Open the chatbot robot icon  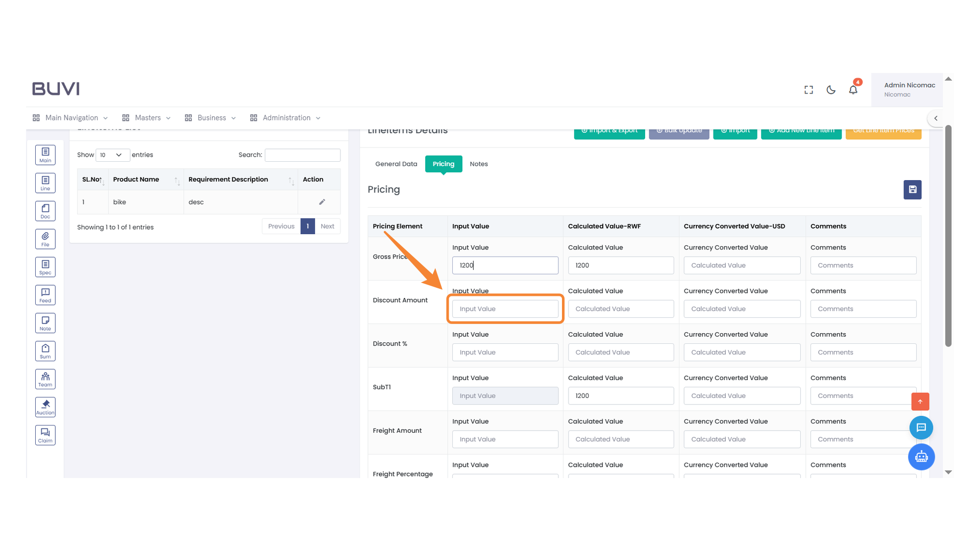[x=921, y=457]
